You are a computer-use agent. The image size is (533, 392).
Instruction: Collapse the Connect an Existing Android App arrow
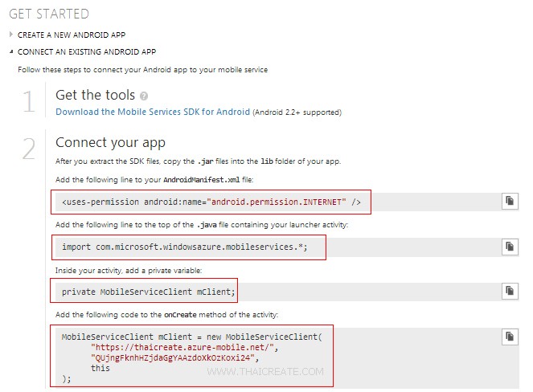[x=11, y=51]
